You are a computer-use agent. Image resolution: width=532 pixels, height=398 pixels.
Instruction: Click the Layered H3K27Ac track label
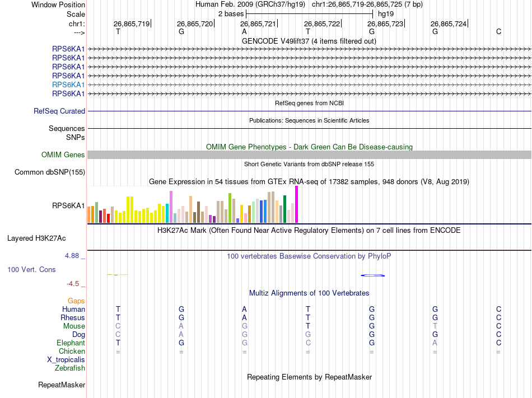click(36, 238)
